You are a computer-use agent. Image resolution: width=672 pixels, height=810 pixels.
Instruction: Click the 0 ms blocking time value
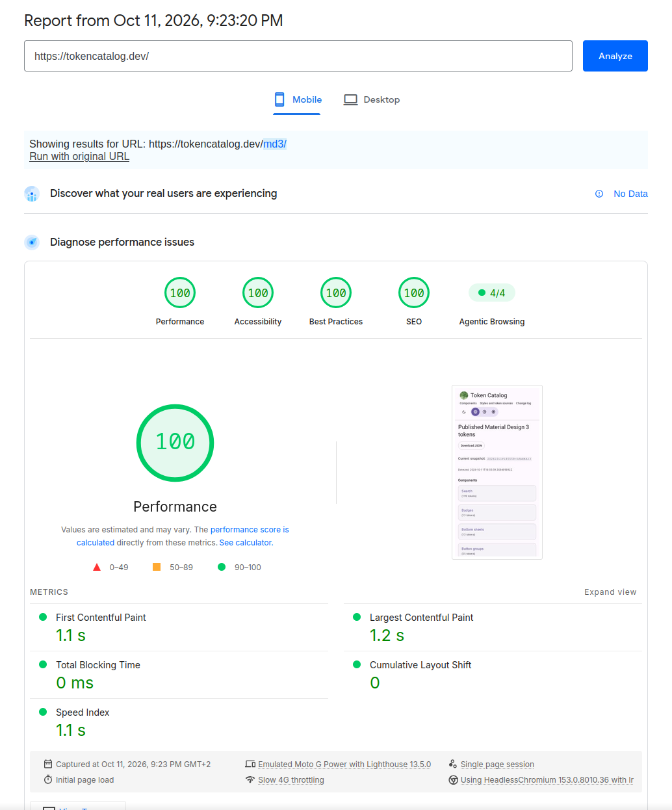[x=75, y=683]
